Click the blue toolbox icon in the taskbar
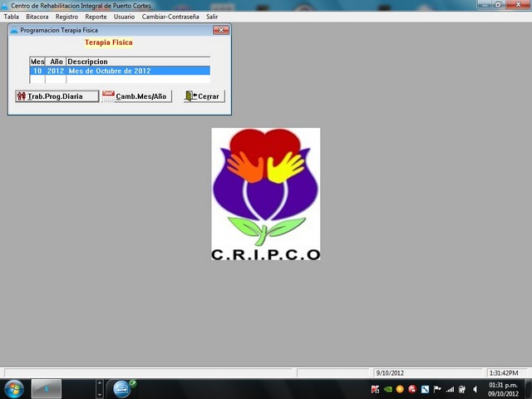The width and height of the screenshot is (532, 399). [122, 389]
